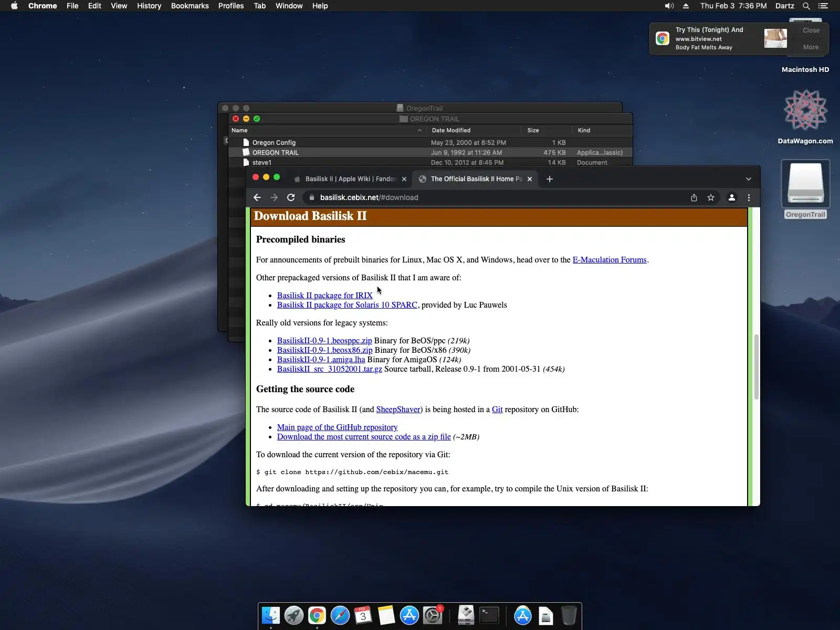This screenshot has height=630, width=840.
Task: Click More on the bitview.net notification
Action: (x=811, y=47)
